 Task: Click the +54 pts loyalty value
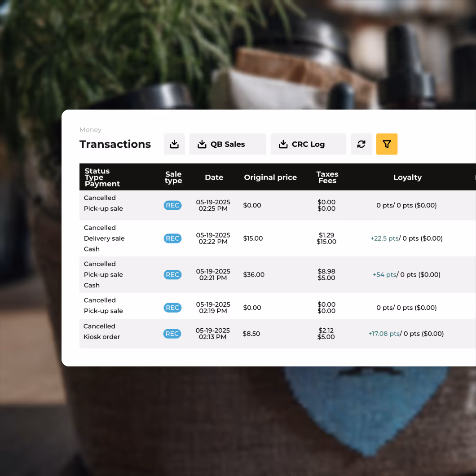click(x=385, y=274)
